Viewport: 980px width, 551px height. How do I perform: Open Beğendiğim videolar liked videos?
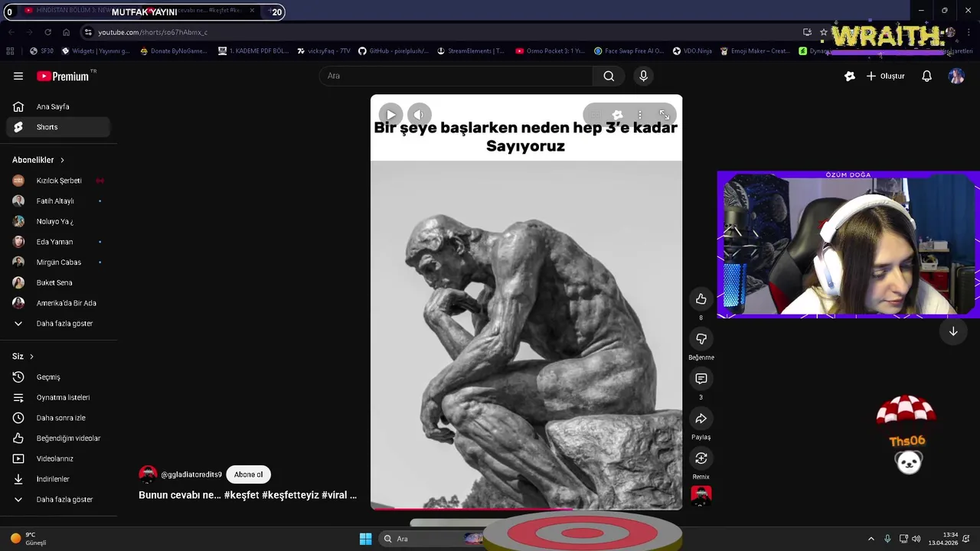coord(58,439)
